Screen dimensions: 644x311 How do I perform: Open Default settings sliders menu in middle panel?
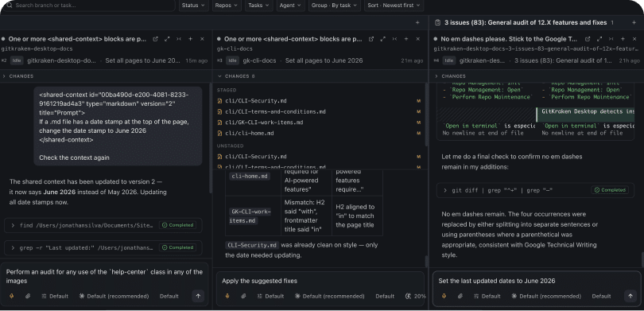[x=270, y=296]
